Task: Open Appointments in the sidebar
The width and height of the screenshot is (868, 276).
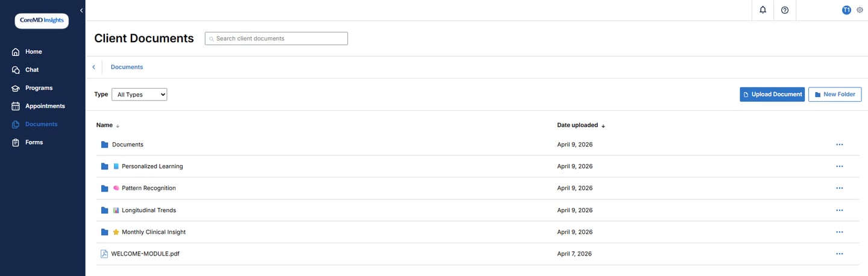Action: click(x=45, y=106)
